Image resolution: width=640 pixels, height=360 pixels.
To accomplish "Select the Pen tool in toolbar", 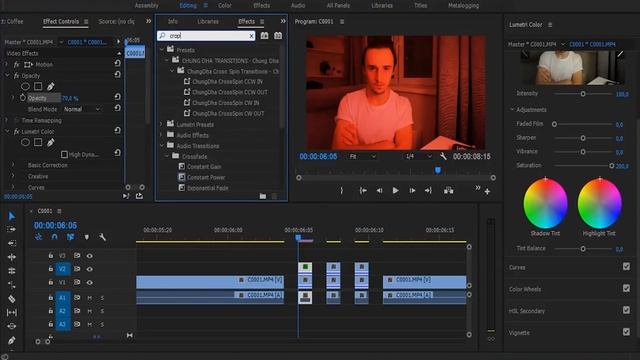I will point(11,340).
